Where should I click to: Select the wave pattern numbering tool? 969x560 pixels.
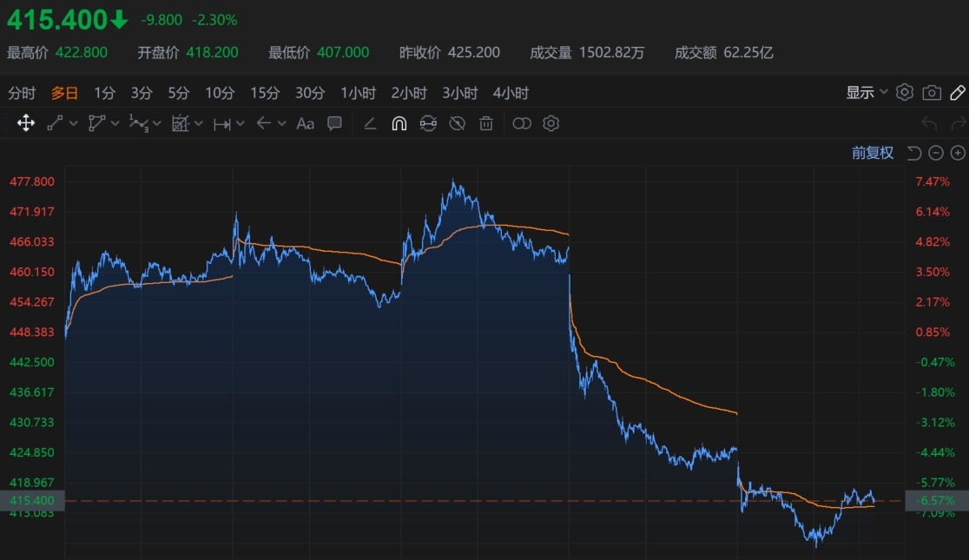138,123
